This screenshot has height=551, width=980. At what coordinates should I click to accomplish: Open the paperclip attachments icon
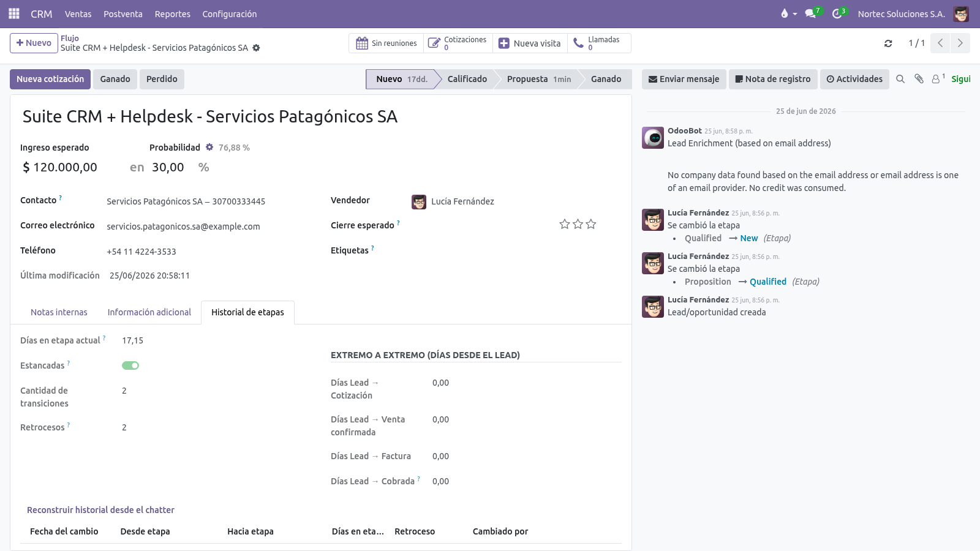[919, 79]
